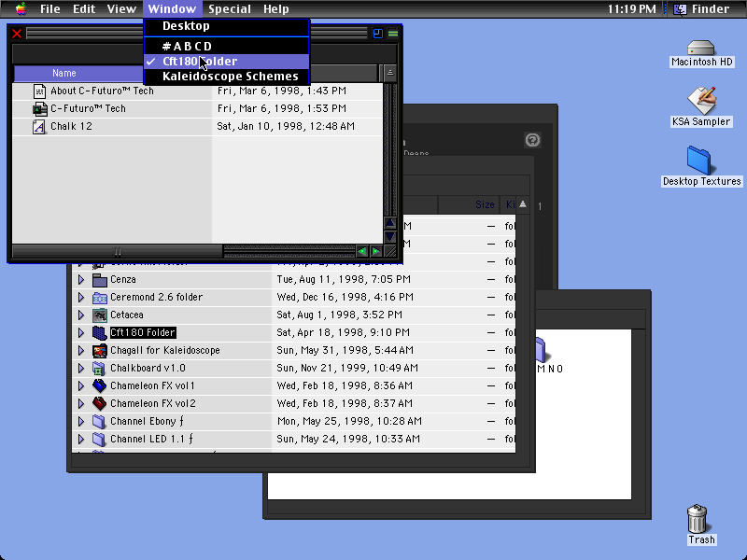
Task: Expand the Ceremond 2.6 folder triangle
Action: [x=81, y=297]
